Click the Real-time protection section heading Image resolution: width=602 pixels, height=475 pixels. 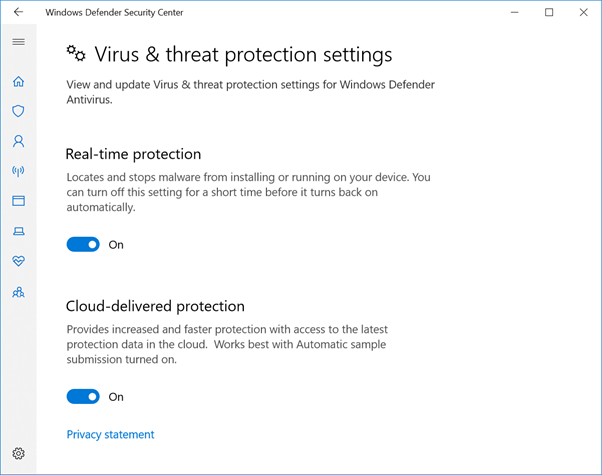133,154
